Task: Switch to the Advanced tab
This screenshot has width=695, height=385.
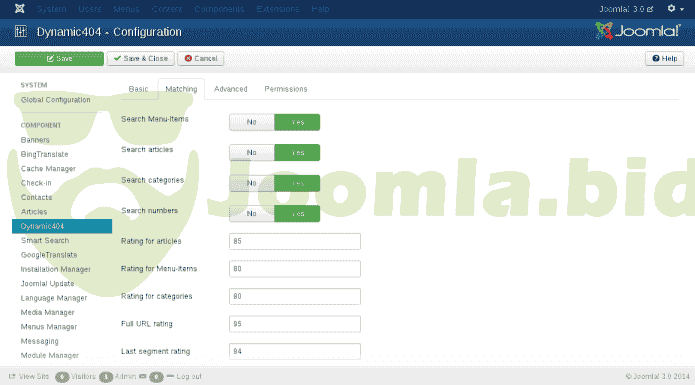Action: pos(230,89)
